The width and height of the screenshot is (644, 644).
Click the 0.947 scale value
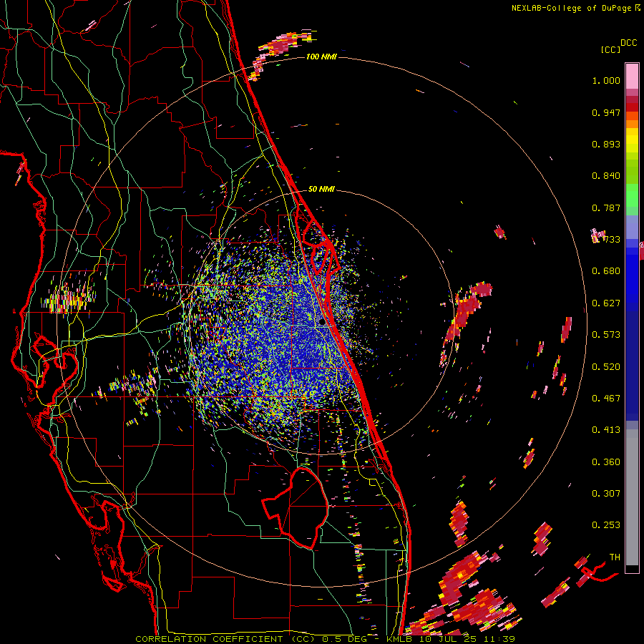(606, 112)
